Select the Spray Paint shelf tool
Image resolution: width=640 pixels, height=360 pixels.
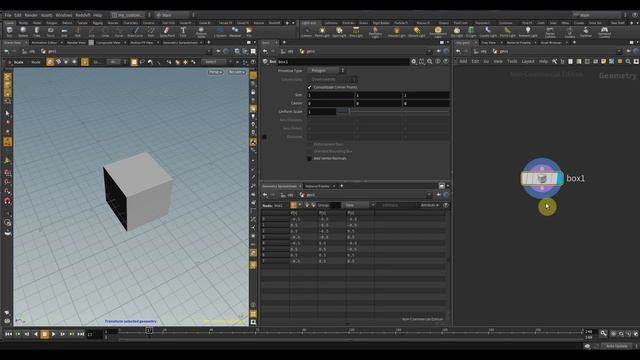pyautogui.click(x=167, y=32)
